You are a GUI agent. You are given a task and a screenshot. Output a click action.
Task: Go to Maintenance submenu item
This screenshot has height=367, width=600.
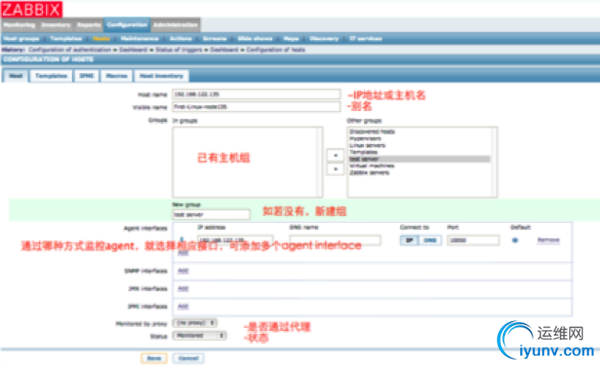(139, 39)
